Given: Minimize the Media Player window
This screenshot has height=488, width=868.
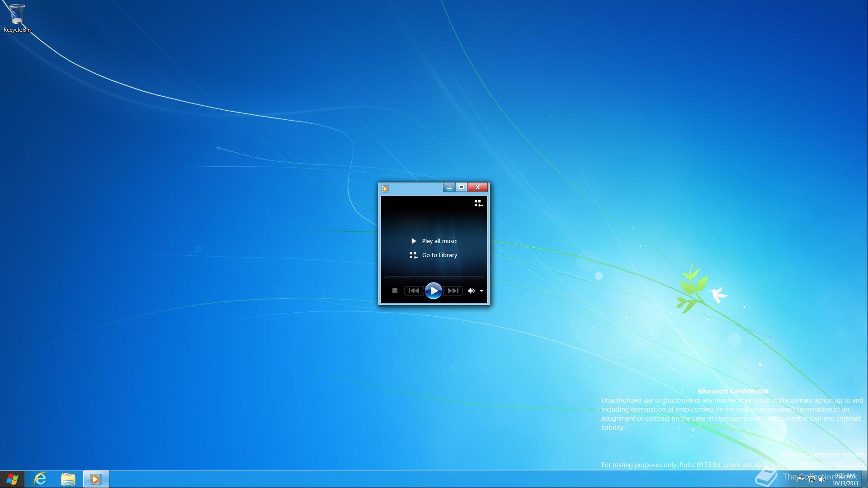Looking at the screenshot, I should pyautogui.click(x=449, y=187).
